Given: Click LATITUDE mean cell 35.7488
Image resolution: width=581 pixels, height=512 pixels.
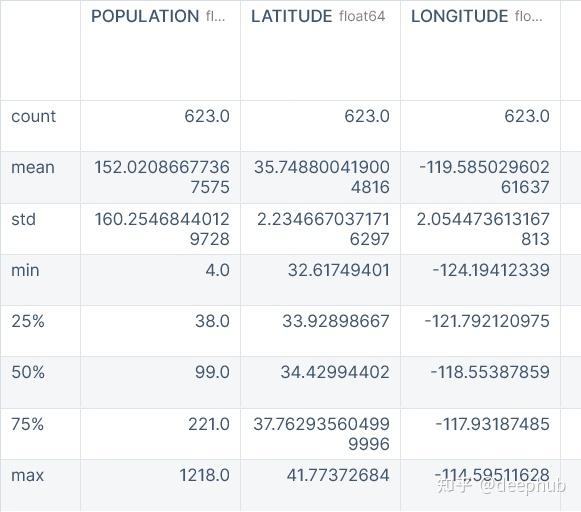Looking at the screenshot, I should click(x=322, y=177).
